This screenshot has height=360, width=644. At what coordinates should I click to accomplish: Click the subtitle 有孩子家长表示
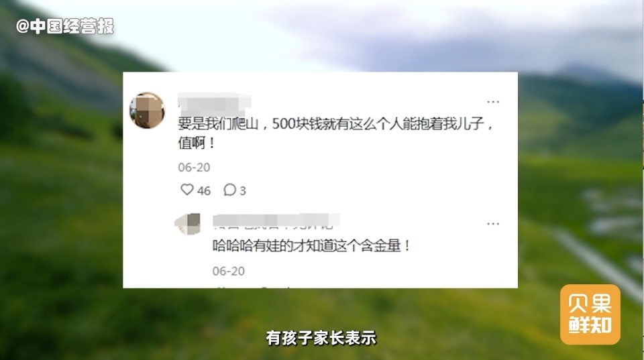click(321, 338)
